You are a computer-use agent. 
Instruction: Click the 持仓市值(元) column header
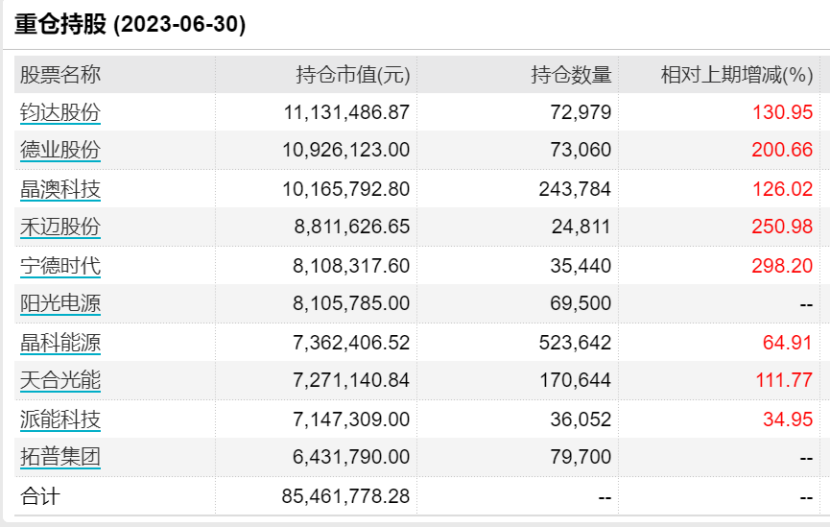click(353, 75)
